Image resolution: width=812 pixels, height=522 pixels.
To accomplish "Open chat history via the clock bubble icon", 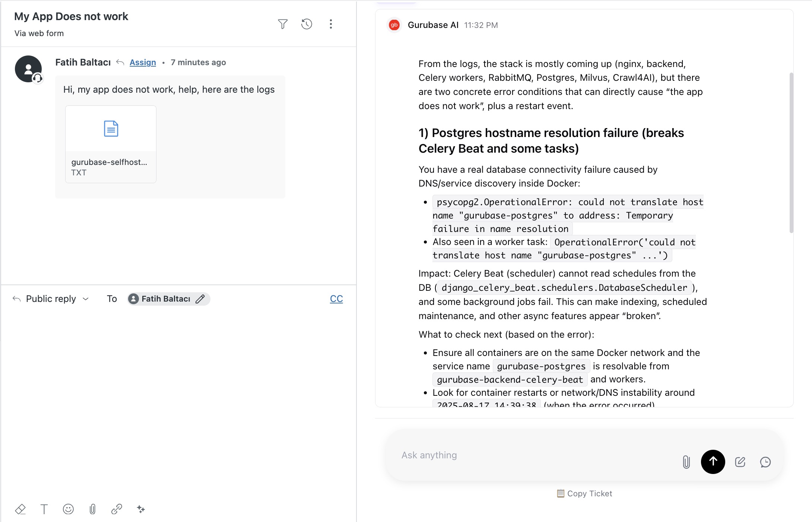I will click(x=766, y=462).
